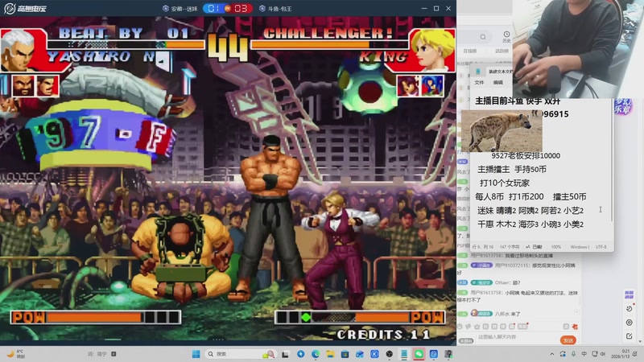Click the King character portrait

[432, 50]
